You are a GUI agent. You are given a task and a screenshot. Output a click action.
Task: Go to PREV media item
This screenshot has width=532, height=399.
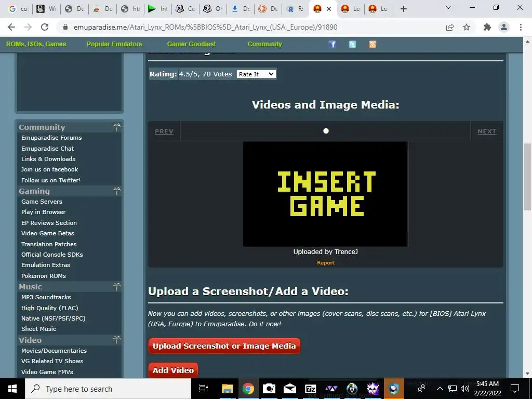click(164, 131)
